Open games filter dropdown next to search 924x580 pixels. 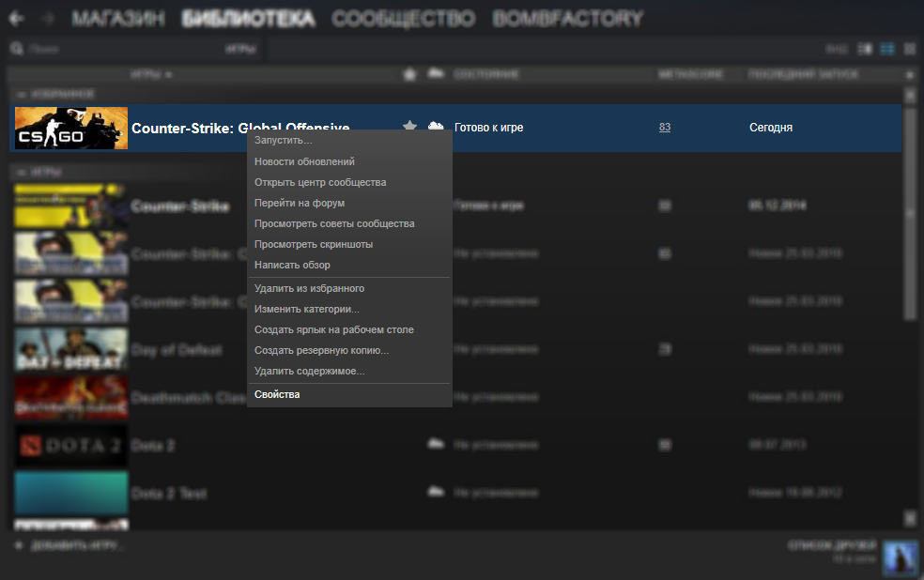coord(240,49)
